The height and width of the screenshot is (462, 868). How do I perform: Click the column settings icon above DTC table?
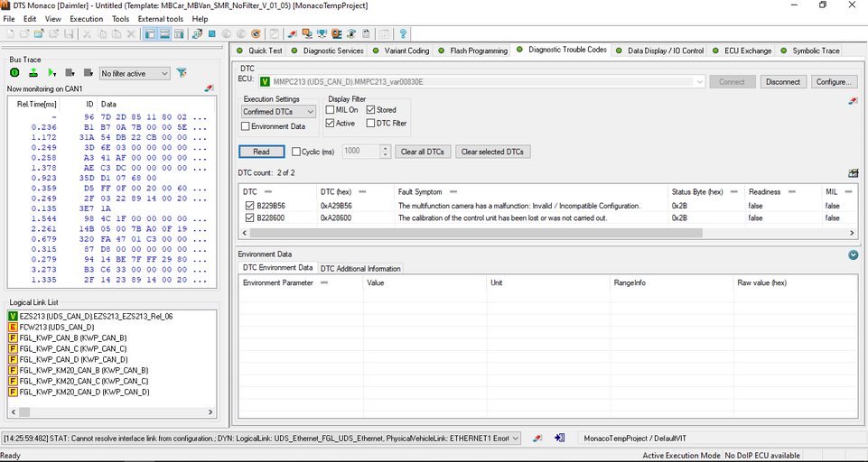pos(853,173)
